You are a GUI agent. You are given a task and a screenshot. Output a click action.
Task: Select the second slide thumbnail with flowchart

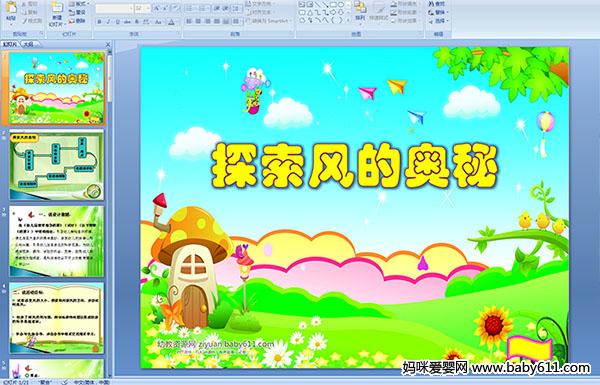click(56, 165)
